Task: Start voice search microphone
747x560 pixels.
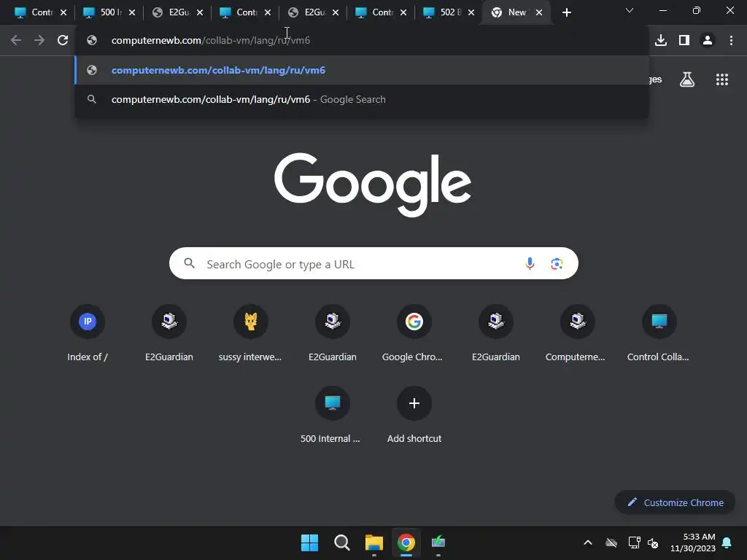Action: [530, 263]
